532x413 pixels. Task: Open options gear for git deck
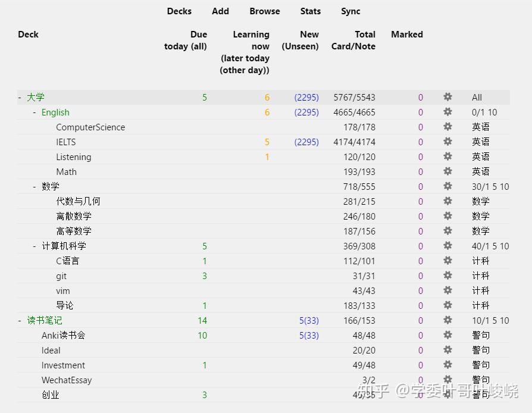447,276
